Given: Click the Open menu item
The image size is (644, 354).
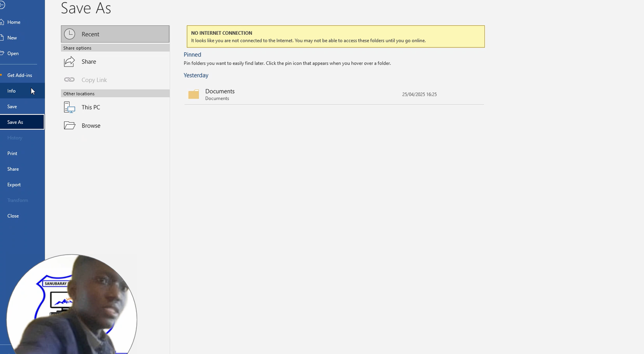Looking at the screenshot, I should [x=13, y=54].
